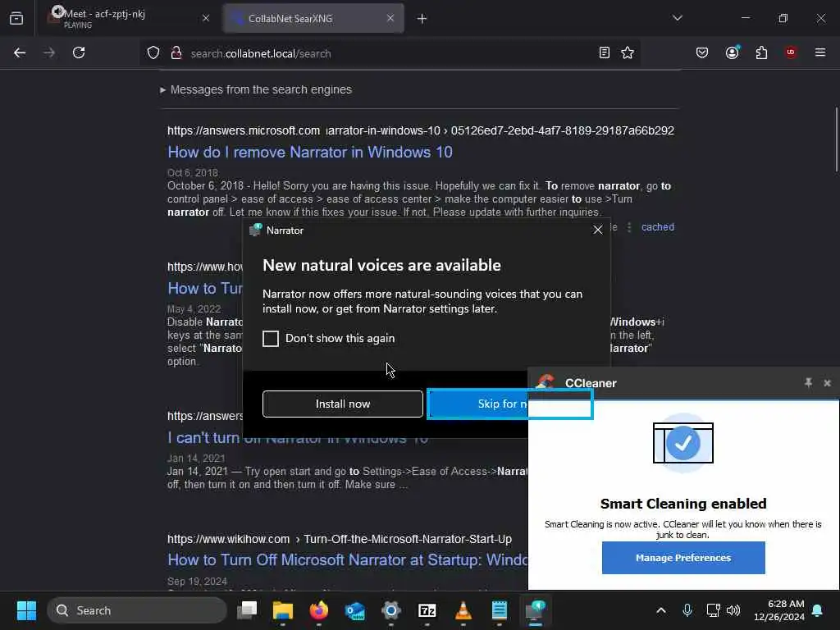The width and height of the screenshot is (840, 630).
Task: Dismiss the CCleaner notification
Action: (827, 383)
